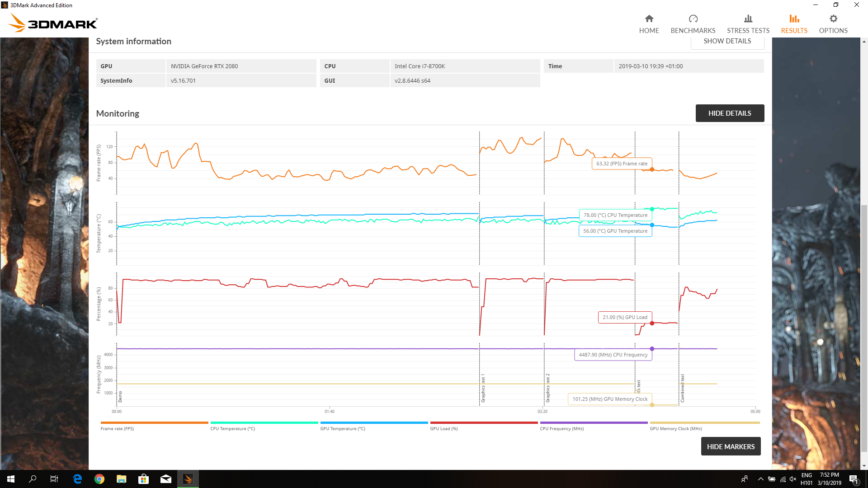Select the Intel Core i7-8700K value
Viewport: 868px width, 488px height.
[420, 66]
